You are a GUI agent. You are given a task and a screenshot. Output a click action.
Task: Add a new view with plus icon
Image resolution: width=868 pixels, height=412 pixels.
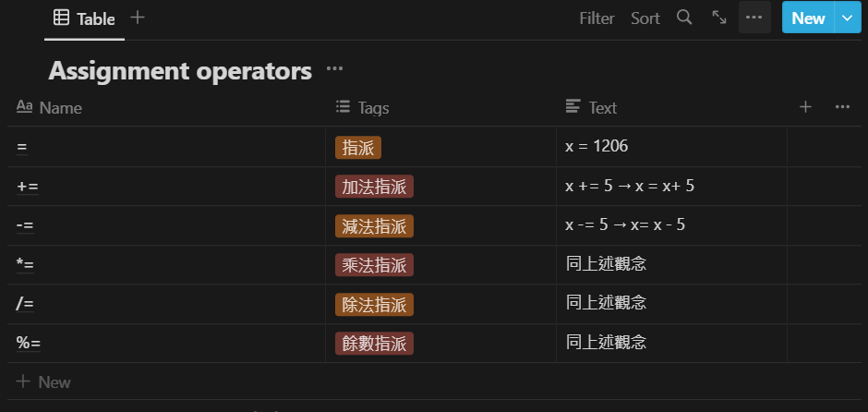(138, 18)
